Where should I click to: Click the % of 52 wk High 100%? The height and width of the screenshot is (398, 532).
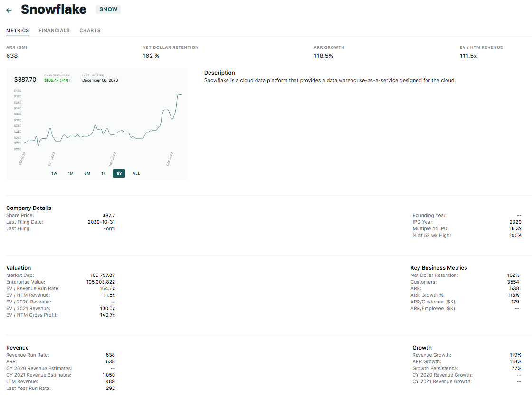[x=515, y=236]
